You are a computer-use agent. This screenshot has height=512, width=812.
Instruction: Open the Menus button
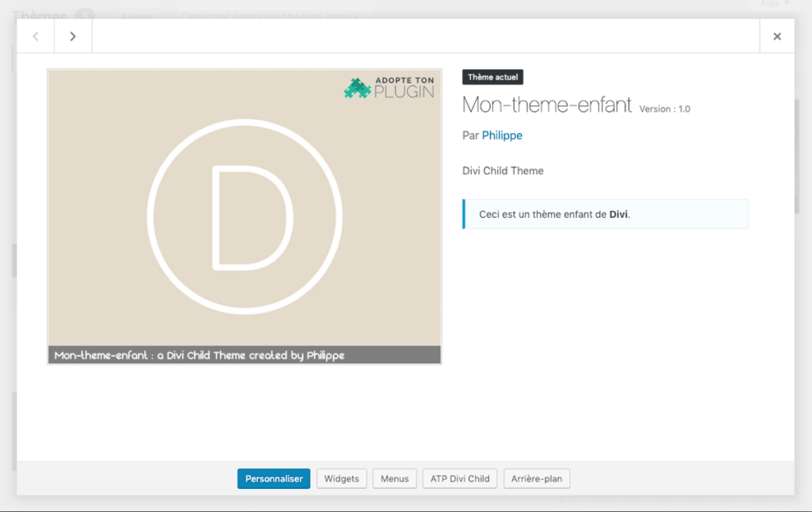click(395, 479)
